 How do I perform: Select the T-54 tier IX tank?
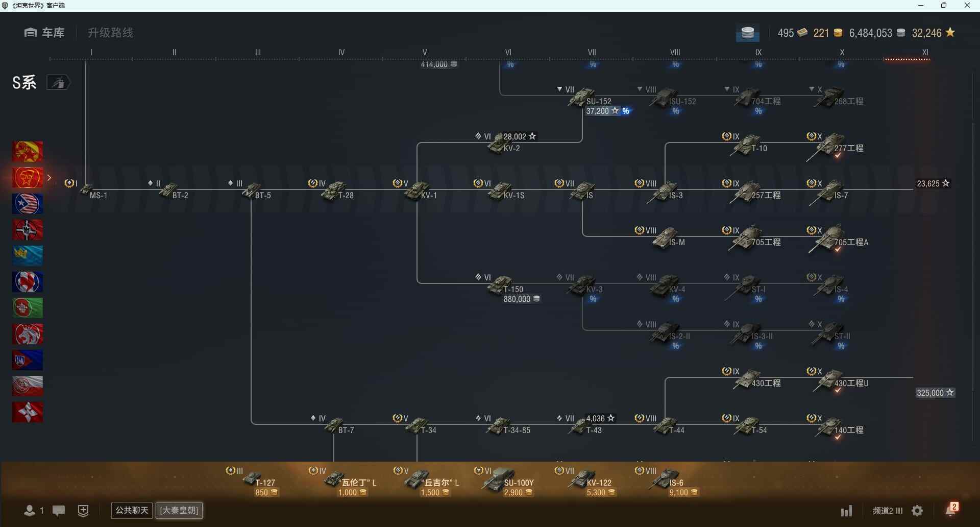tap(748, 425)
